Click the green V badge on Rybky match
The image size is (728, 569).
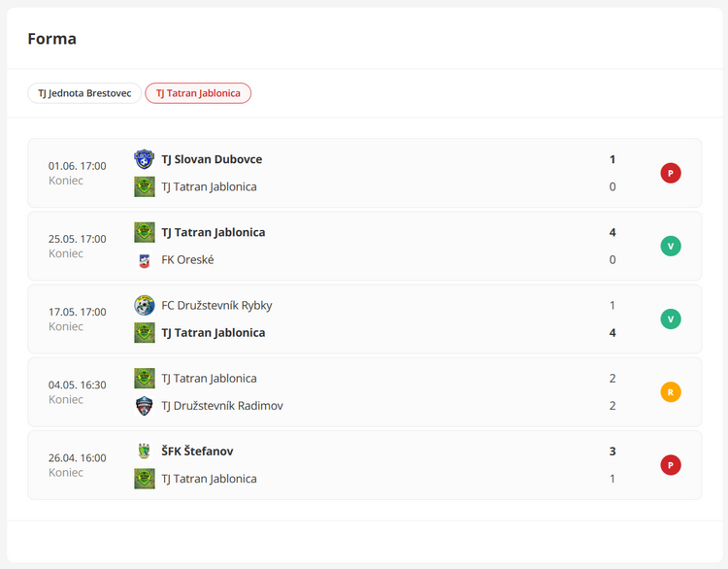(671, 319)
